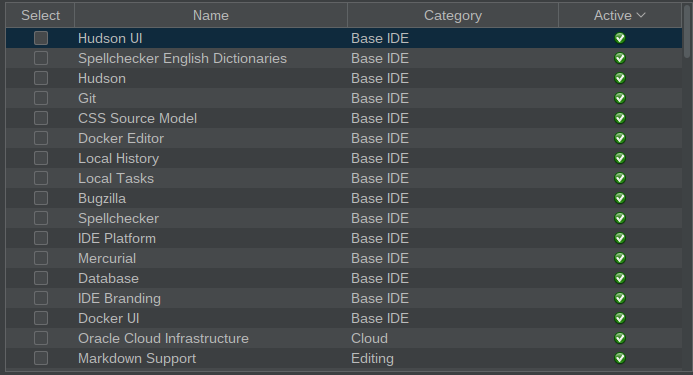Select the Mercurial checkbox

[41, 258]
